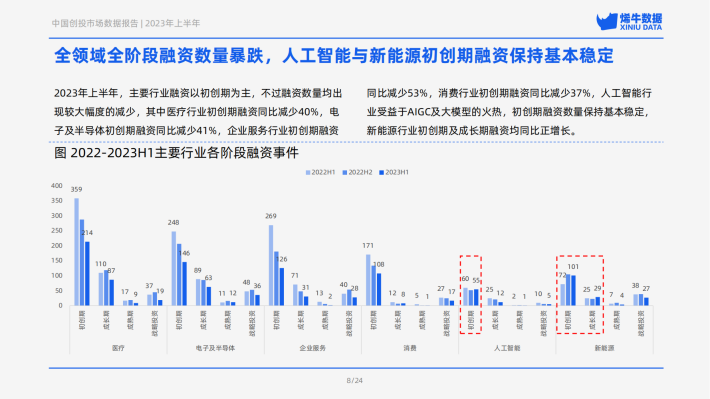Viewport: 710px width, 399px height.
Task: Select the 2022H2 legend color swatch
Action: point(345,173)
